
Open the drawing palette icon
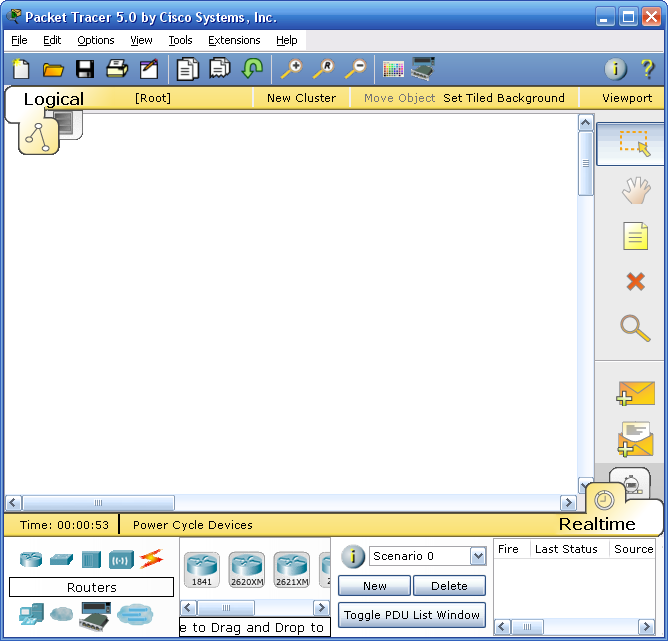[393, 69]
